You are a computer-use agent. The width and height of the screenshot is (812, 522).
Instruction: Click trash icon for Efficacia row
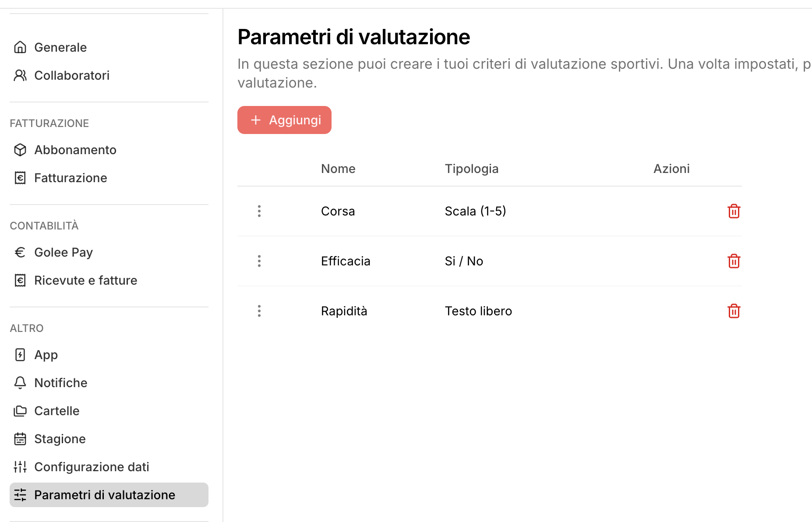pyautogui.click(x=734, y=261)
